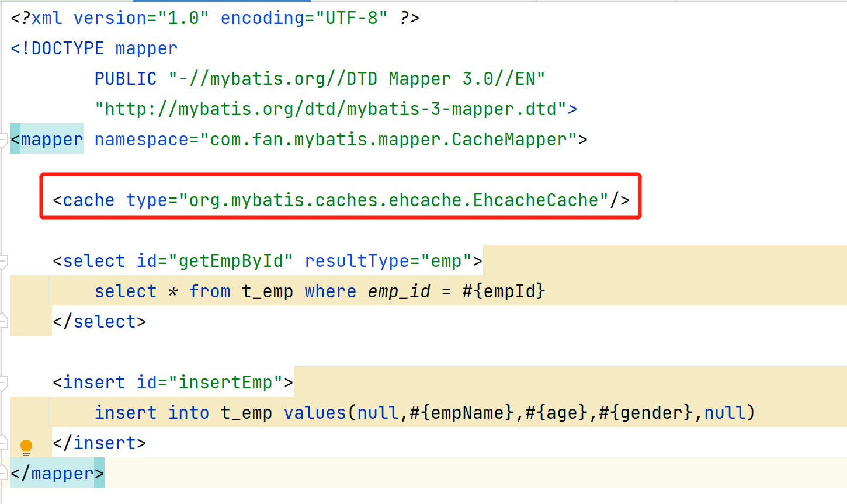Click the 'PUBLIC' keyword

coord(126,79)
